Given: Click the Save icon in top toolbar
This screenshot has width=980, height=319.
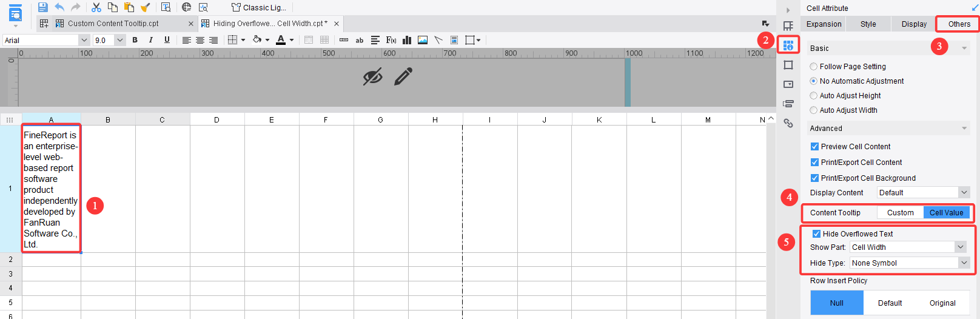Looking at the screenshot, I should pyautogui.click(x=42, y=7).
